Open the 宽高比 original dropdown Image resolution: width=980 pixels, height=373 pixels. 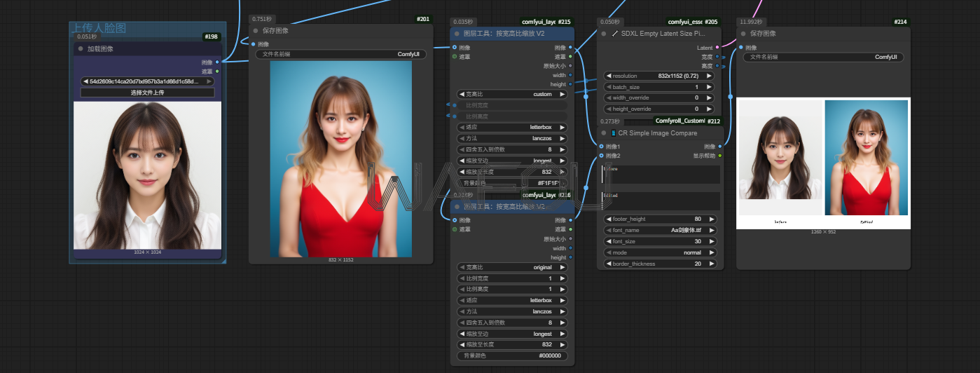tap(511, 267)
